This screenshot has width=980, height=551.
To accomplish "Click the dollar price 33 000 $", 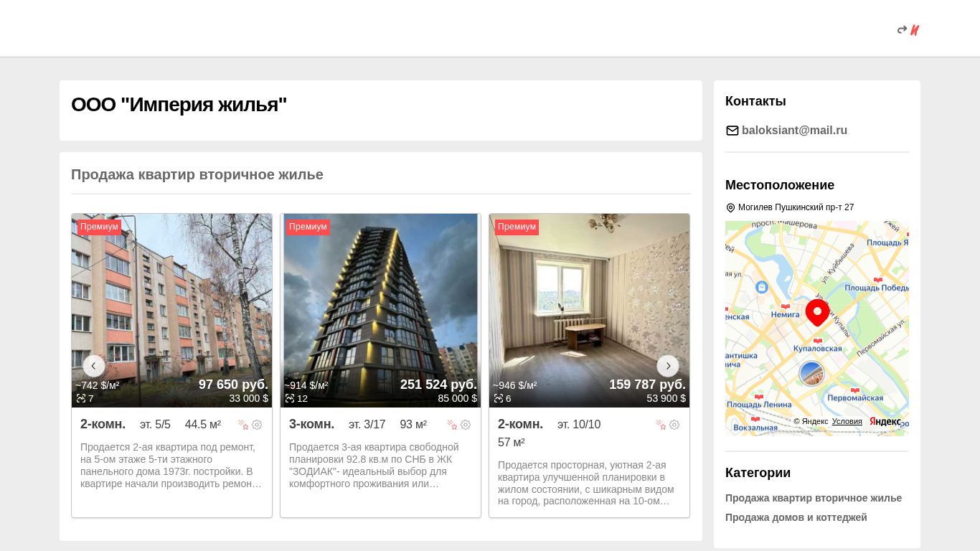I will click(x=248, y=398).
